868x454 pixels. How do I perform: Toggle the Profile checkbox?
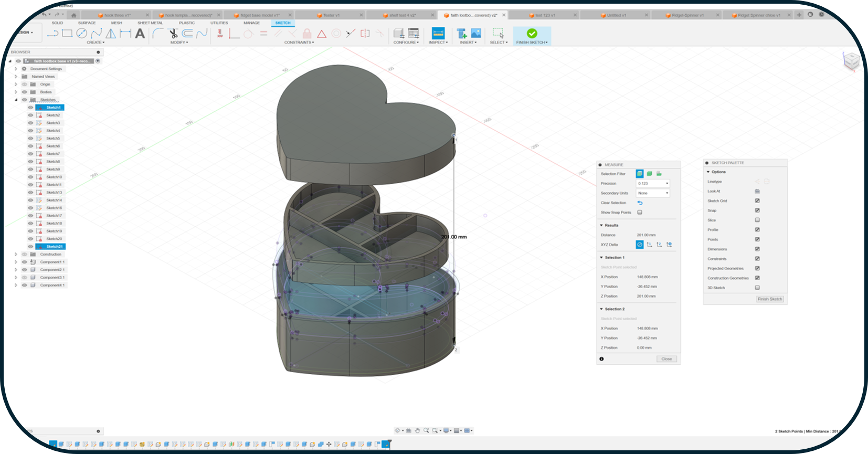[757, 229]
